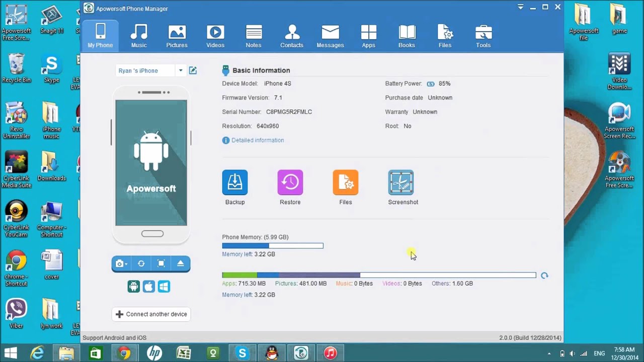Select the My Phone tab

click(100, 36)
